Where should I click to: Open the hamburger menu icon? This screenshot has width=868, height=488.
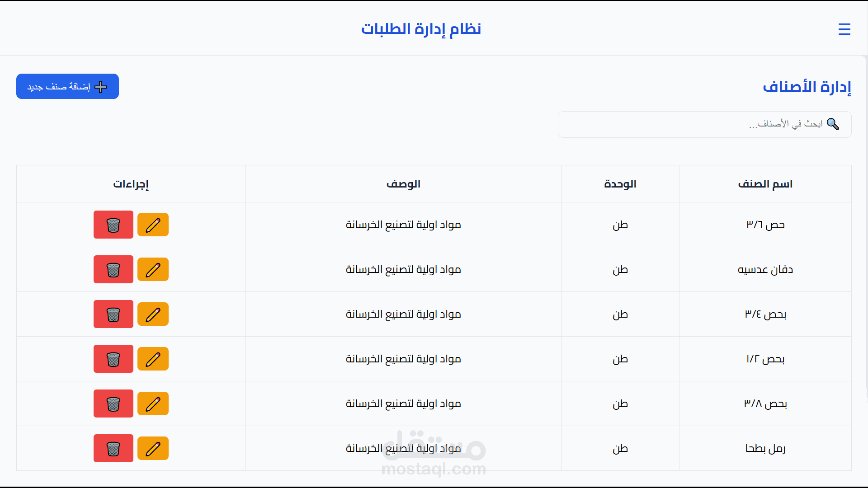tap(844, 29)
